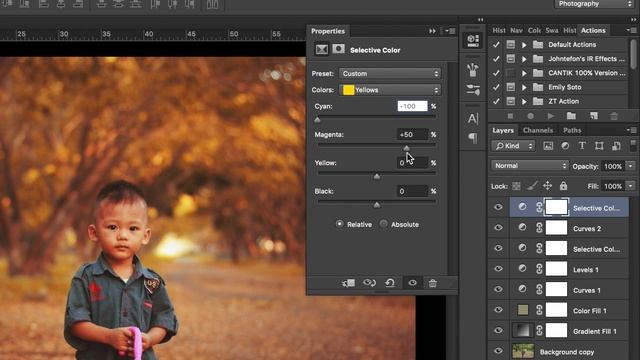Click the Record action button
This screenshot has width=640, height=360.
coord(530,116)
